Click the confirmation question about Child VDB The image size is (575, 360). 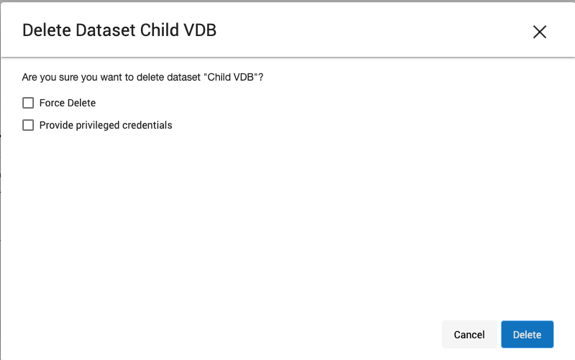[143, 77]
